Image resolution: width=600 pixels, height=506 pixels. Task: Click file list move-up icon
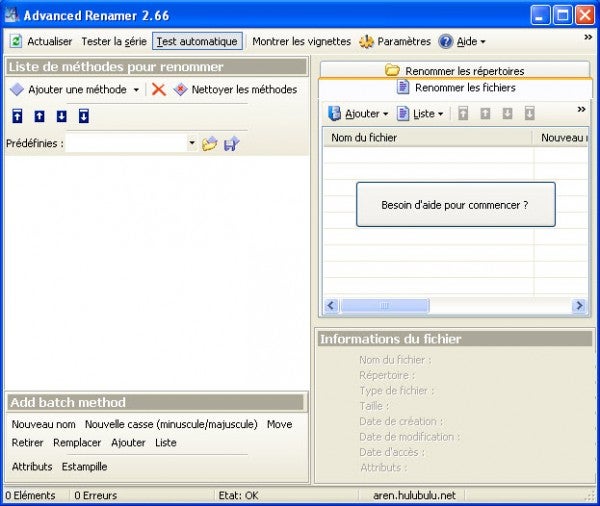pyautogui.click(x=485, y=113)
